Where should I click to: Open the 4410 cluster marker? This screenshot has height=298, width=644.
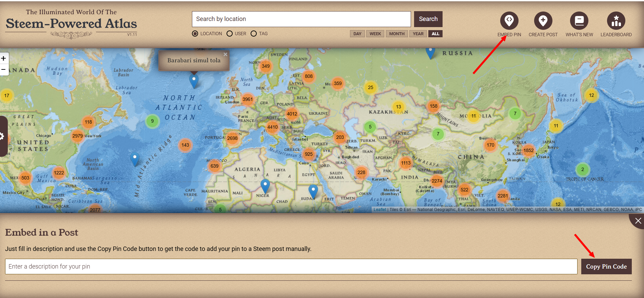point(272,127)
